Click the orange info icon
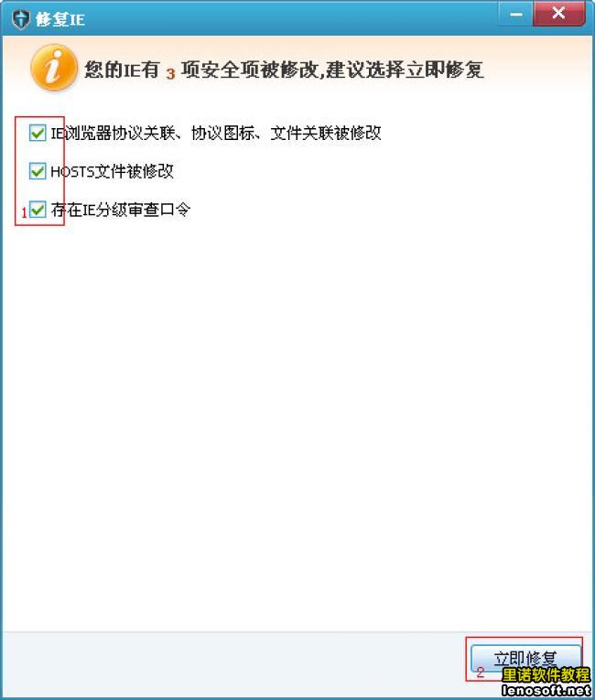Image resolution: width=595 pixels, height=700 pixels. pos(54,68)
